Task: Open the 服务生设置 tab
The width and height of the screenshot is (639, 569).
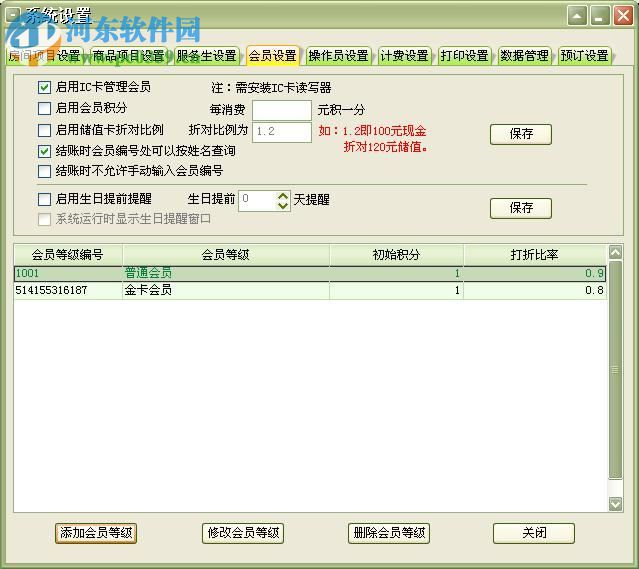Action: click(x=207, y=56)
